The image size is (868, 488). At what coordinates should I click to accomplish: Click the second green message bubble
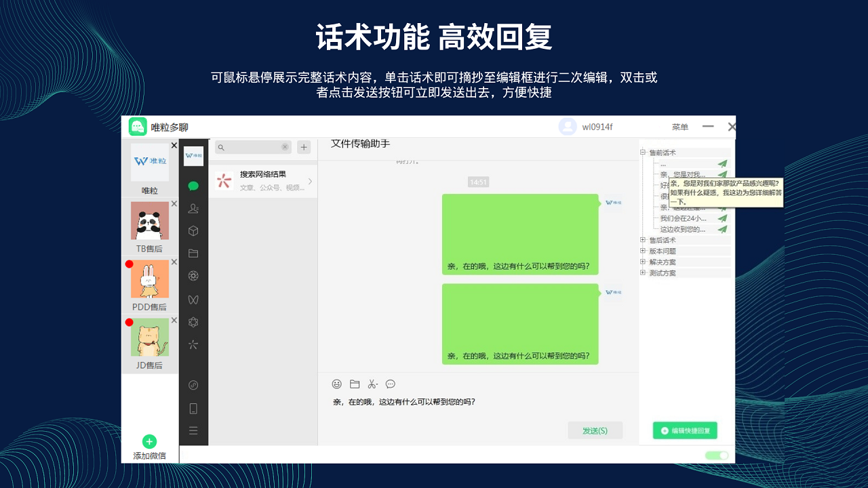click(x=520, y=324)
